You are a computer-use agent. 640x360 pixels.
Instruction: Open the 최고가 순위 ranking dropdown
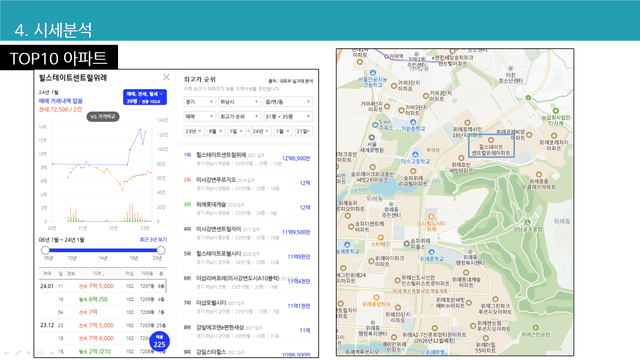[x=239, y=117]
